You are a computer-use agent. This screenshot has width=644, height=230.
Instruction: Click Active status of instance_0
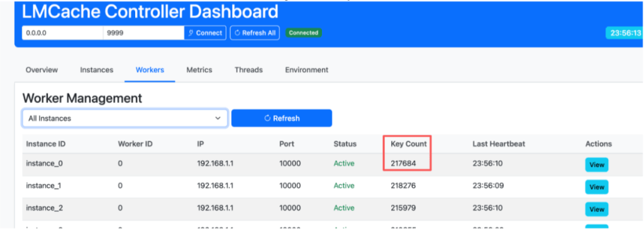pos(344,163)
